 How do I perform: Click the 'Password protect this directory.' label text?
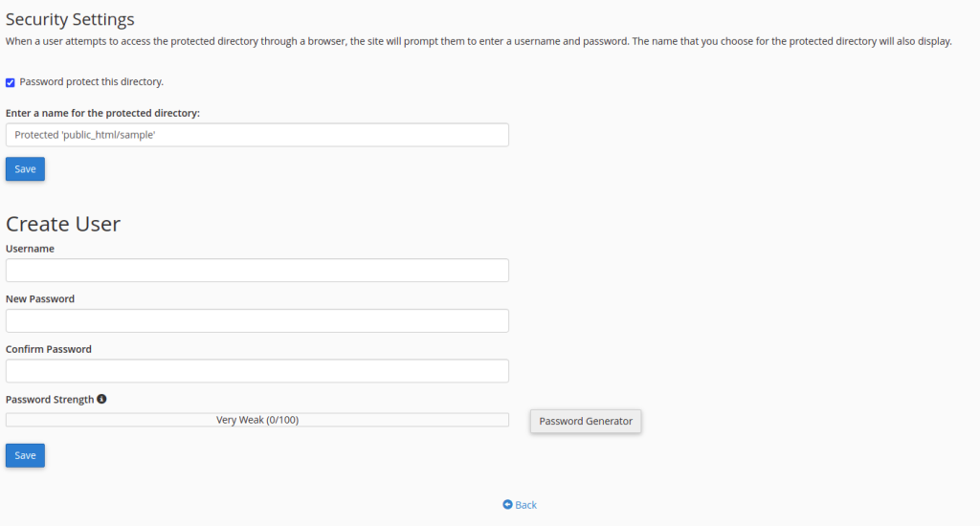tap(91, 82)
